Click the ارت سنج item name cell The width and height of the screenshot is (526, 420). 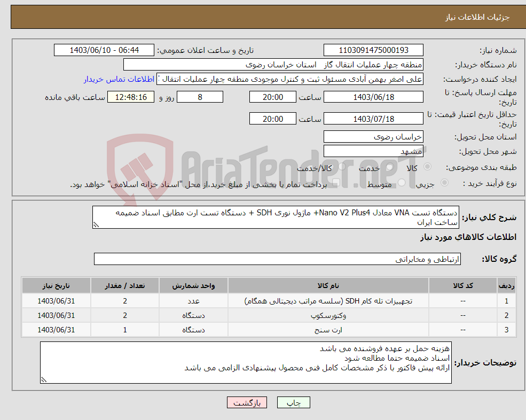(x=328, y=330)
